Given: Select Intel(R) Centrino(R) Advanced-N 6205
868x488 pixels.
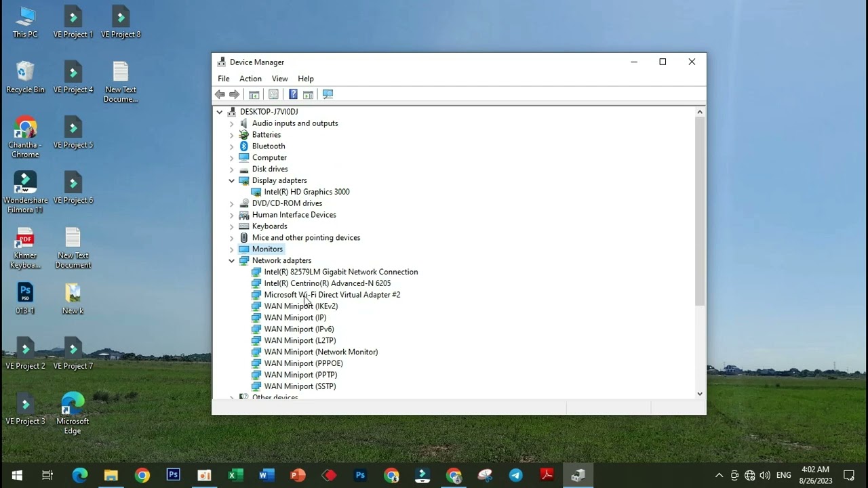Looking at the screenshot, I should (x=327, y=283).
